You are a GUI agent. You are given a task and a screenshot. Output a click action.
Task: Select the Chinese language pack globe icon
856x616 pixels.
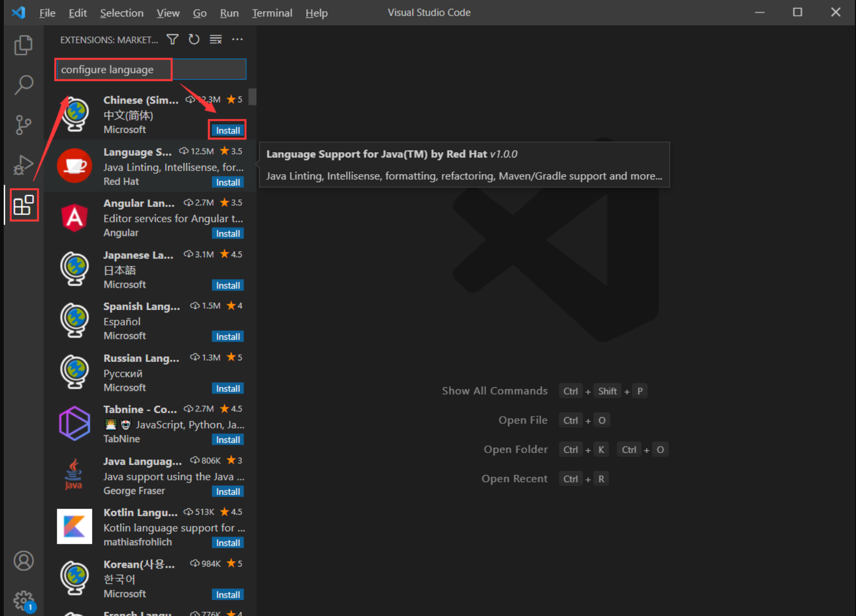pos(75,114)
